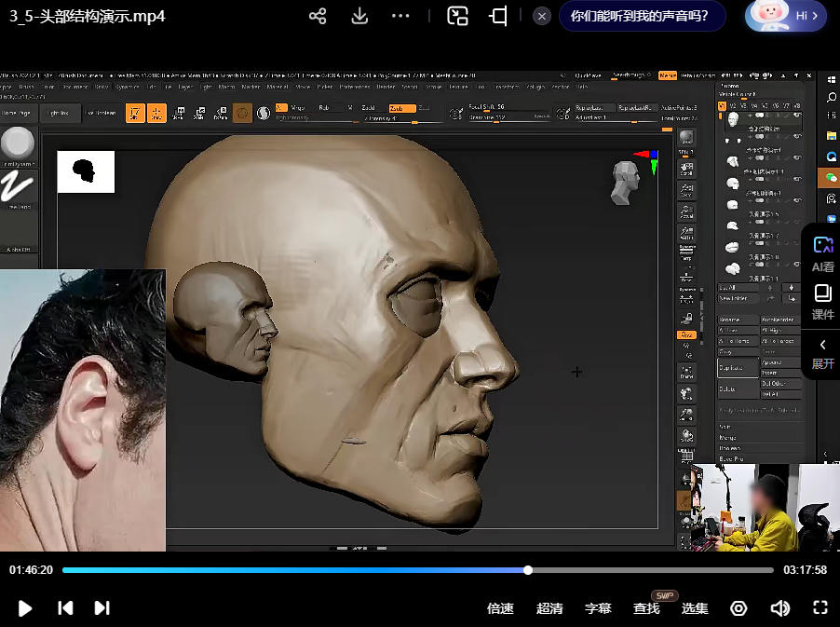Open the 超清 quality selector
Screen dimensions: 840x627
(x=549, y=608)
